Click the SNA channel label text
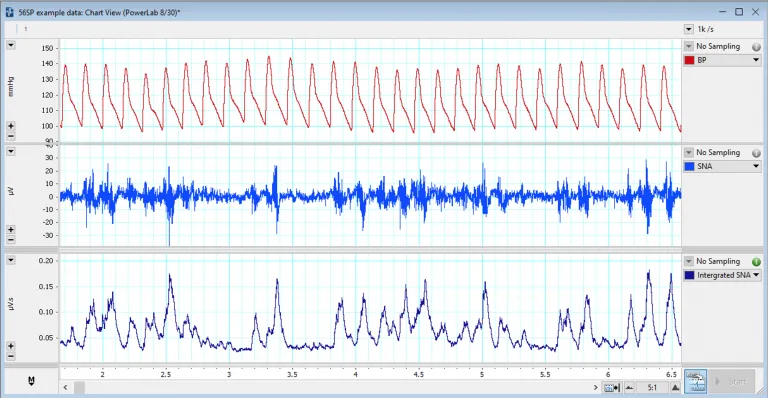The height and width of the screenshot is (398, 768). tap(705, 166)
